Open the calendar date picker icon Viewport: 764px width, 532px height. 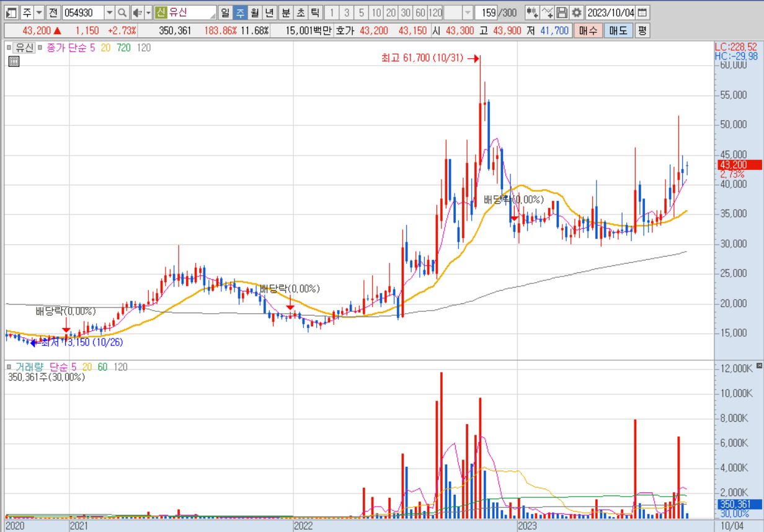642,12
